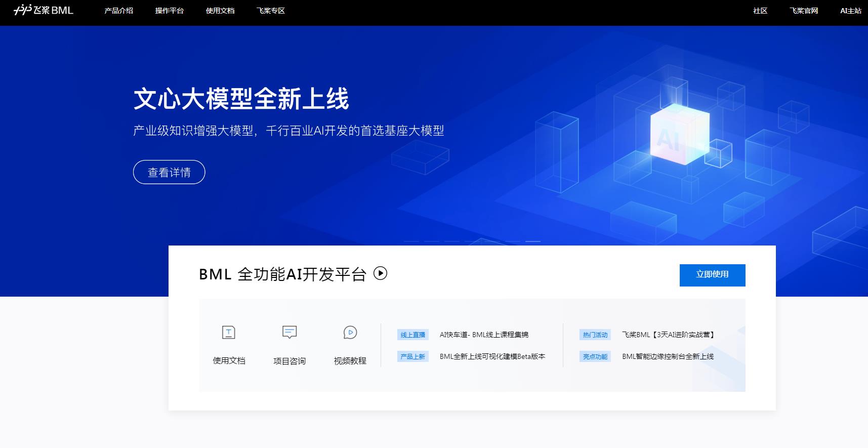Click the banner subtitle 产业级知识增强大模型
Image resolution: width=868 pixels, height=448 pixels.
[x=193, y=131]
